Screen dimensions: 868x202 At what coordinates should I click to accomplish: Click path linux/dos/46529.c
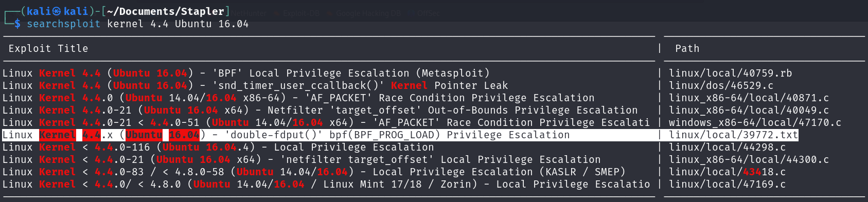point(721,85)
